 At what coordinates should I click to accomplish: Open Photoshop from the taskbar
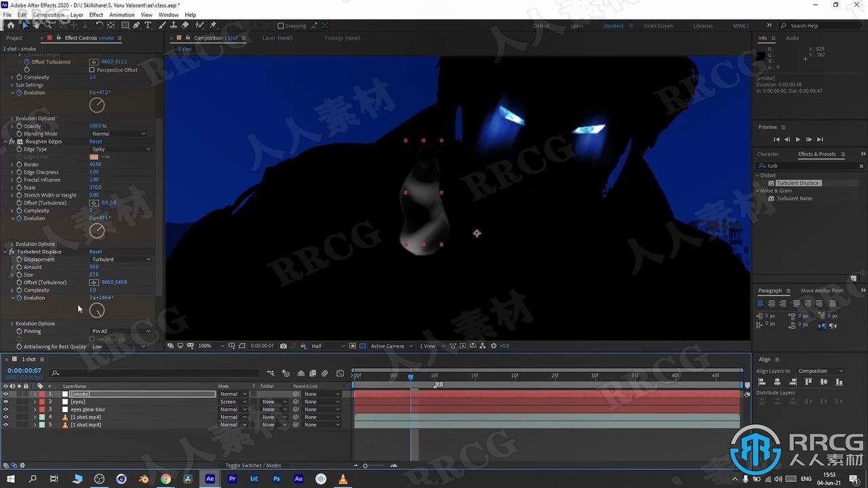[x=276, y=479]
